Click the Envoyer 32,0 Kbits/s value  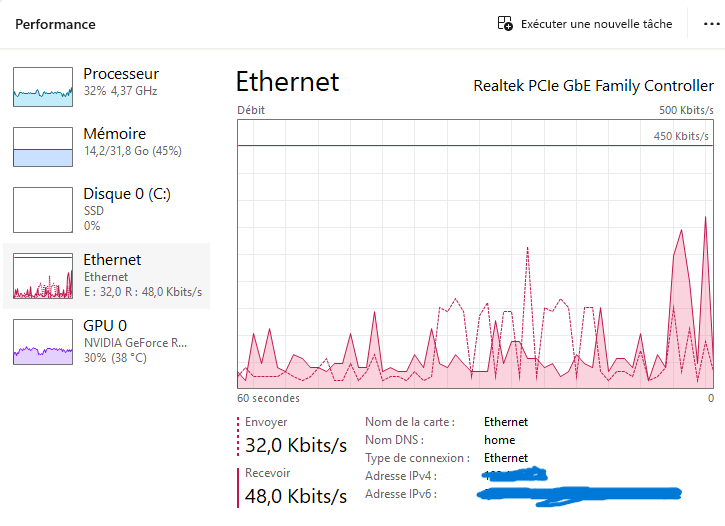(x=296, y=446)
